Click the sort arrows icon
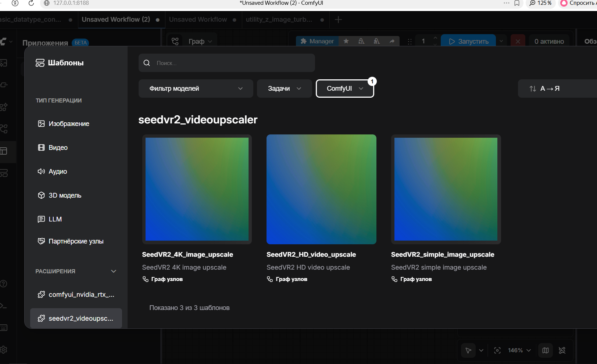Screen dimensions: 597x364 (x=533, y=89)
